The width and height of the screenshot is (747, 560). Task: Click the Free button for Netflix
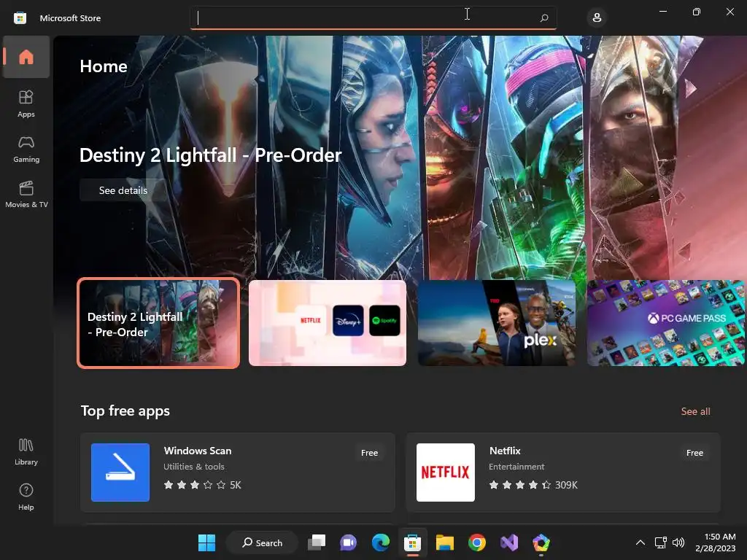coord(694,453)
